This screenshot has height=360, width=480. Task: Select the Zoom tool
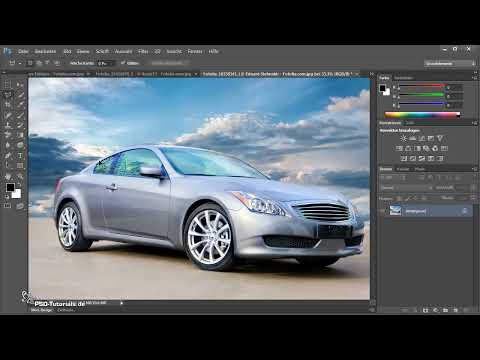(x=20, y=176)
